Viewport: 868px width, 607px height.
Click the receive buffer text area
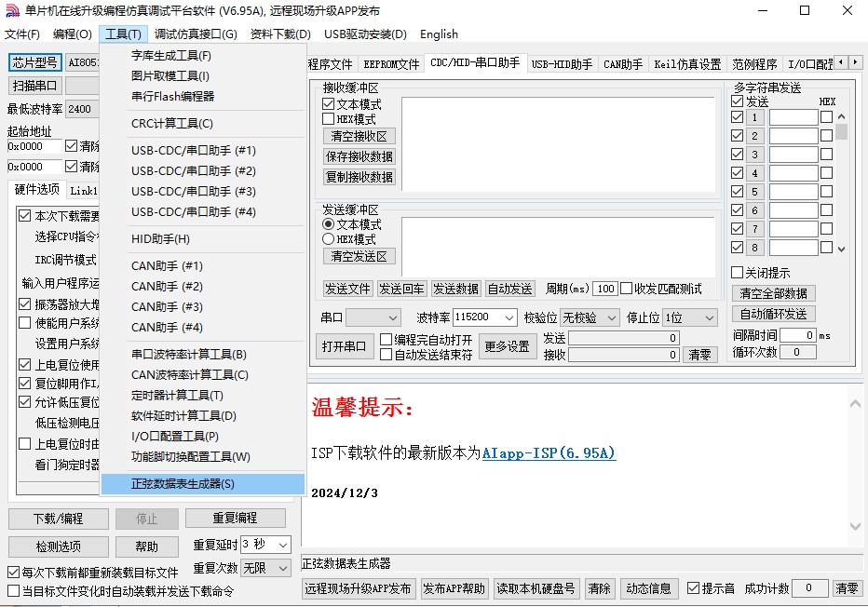558,144
